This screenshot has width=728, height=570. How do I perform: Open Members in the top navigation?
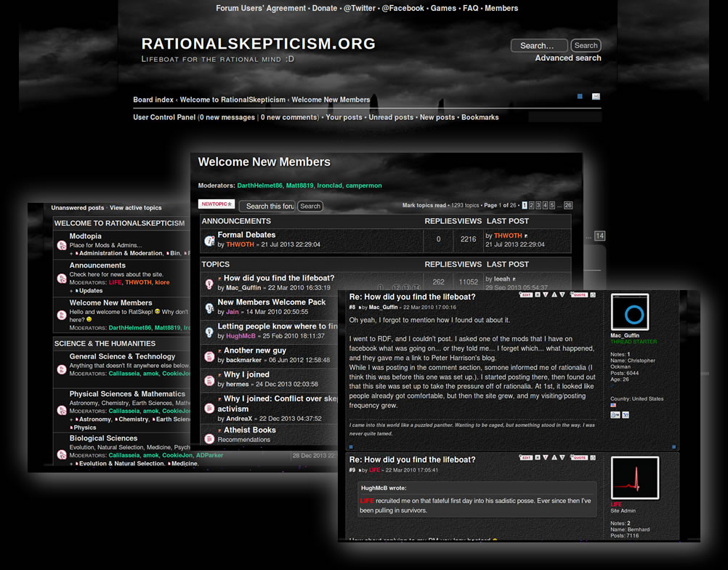tap(503, 8)
